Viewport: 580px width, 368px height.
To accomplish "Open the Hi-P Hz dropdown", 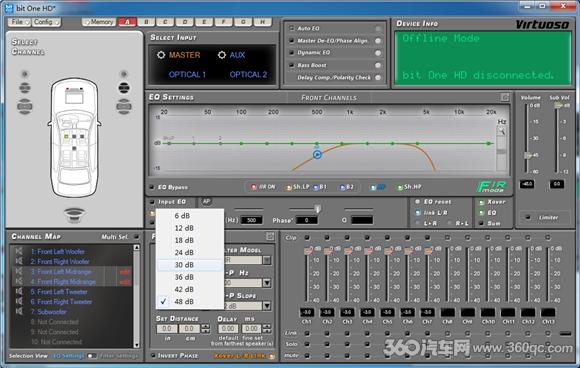I will click(267, 283).
